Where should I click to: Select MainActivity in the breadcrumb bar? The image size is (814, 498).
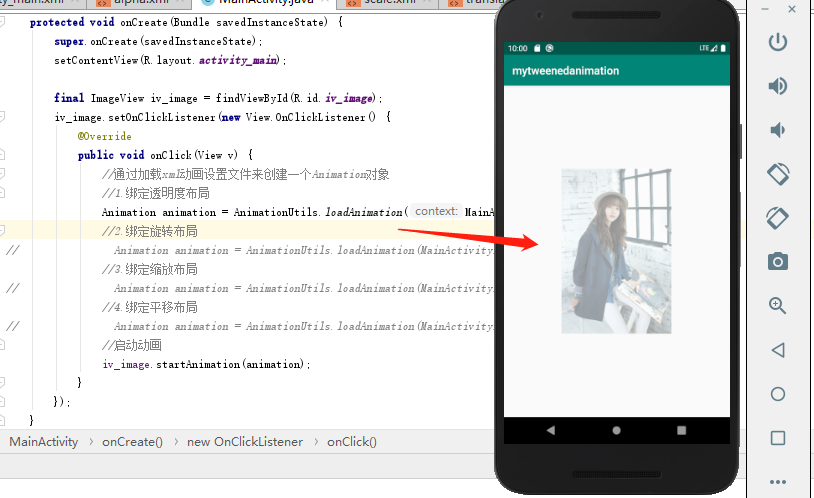[x=44, y=442]
